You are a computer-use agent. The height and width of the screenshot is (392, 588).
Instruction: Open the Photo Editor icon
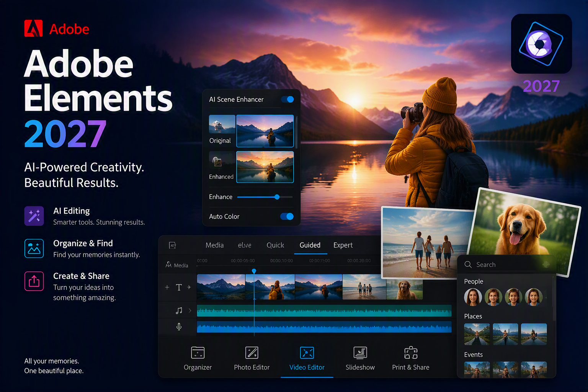click(252, 353)
